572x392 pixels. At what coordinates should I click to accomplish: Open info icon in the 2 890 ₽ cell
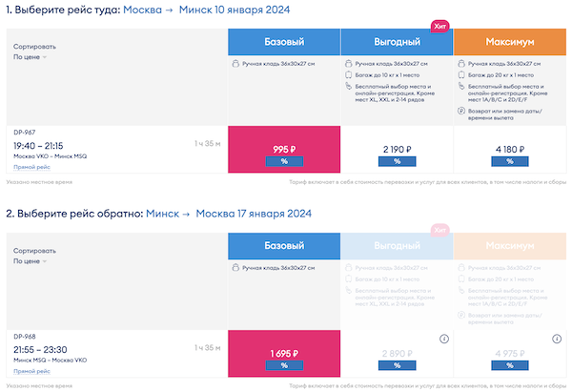443,340
